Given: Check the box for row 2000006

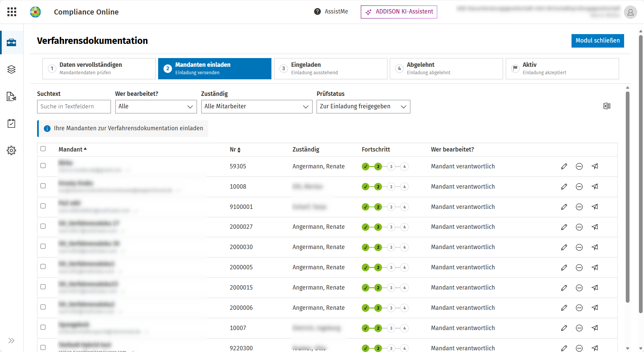Looking at the screenshot, I should pyautogui.click(x=43, y=307).
